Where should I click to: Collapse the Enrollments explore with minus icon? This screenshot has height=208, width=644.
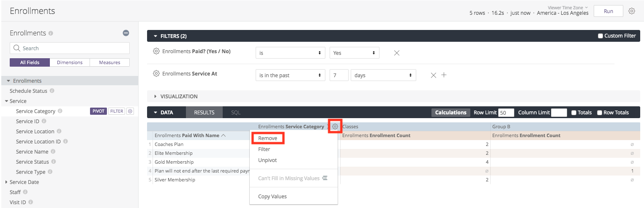coord(126,33)
